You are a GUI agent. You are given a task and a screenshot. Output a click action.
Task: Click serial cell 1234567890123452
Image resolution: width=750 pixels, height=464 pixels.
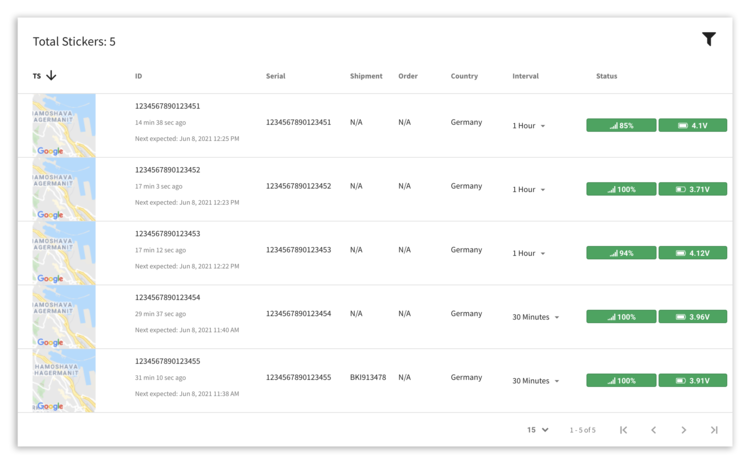tap(298, 186)
